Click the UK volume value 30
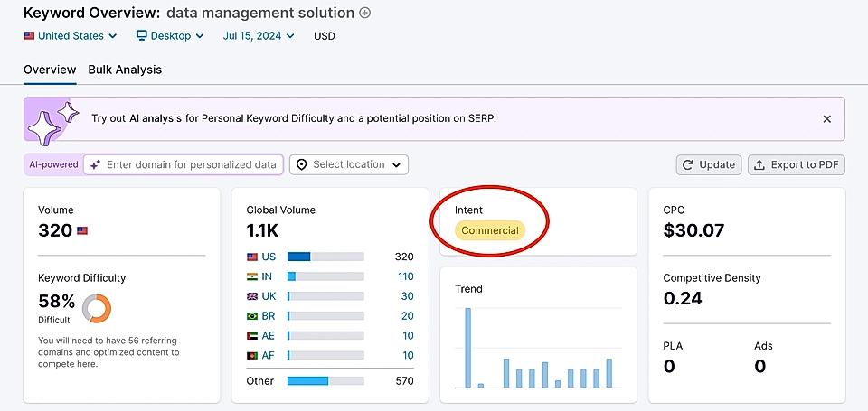This screenshot has width=868, height=411. coord(408,296)
